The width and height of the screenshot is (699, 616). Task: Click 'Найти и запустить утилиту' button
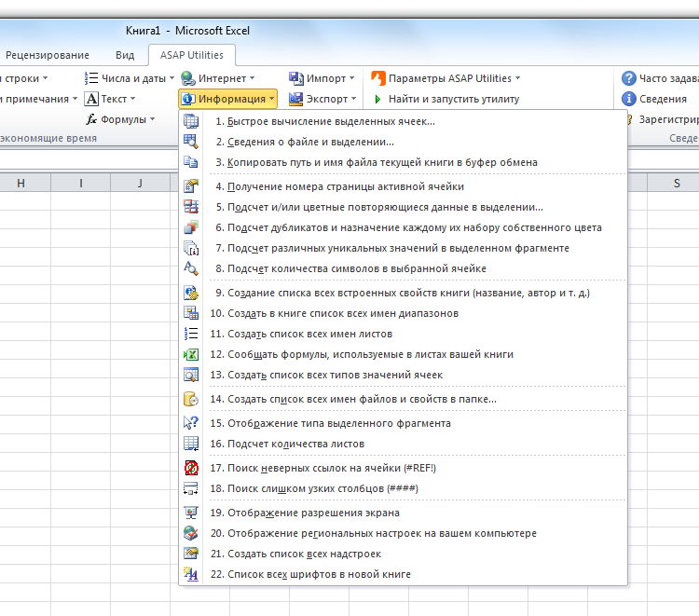[x=445, y=99]
